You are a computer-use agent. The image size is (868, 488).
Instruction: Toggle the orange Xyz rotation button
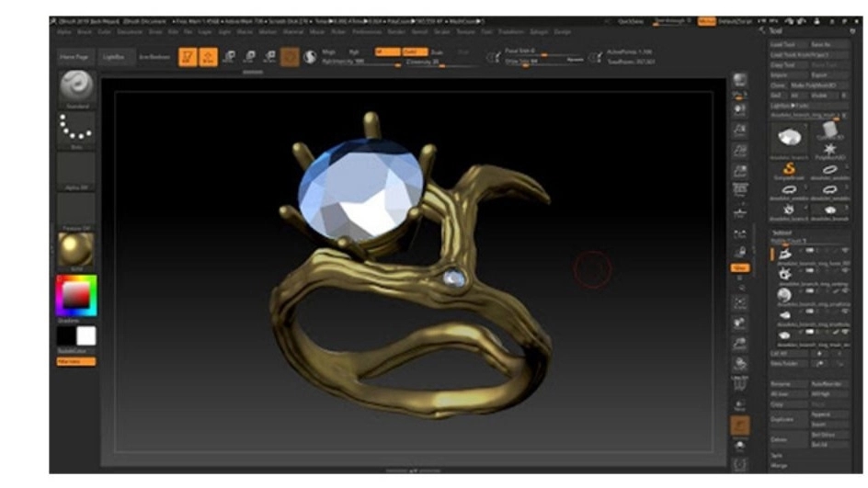point(739,267)
